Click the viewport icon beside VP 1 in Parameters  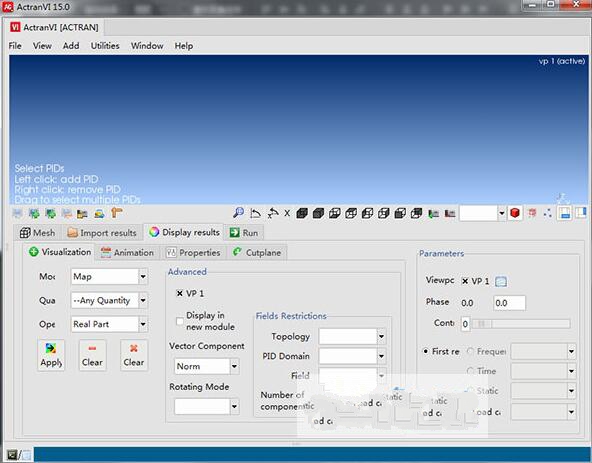point(501,281)
